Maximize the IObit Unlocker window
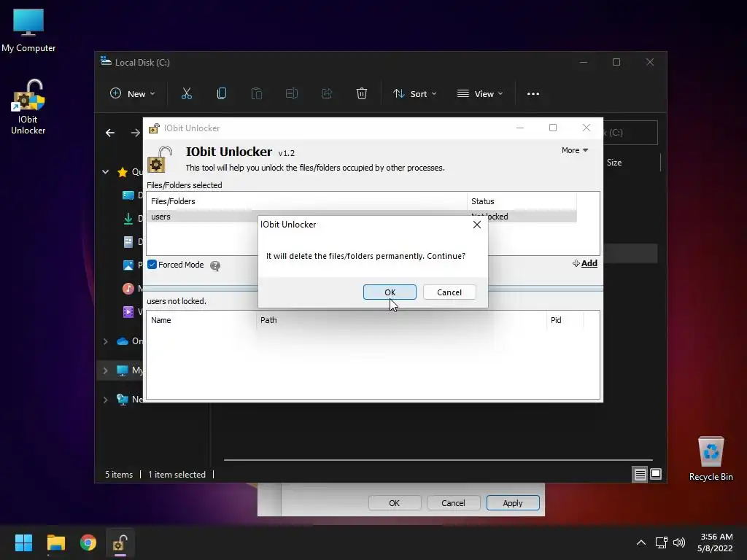 553,128
